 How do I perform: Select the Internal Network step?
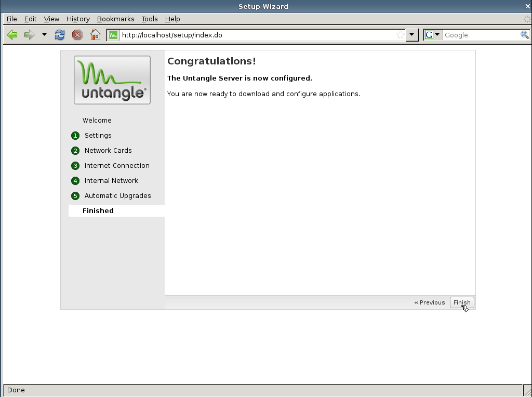[111, 180]
